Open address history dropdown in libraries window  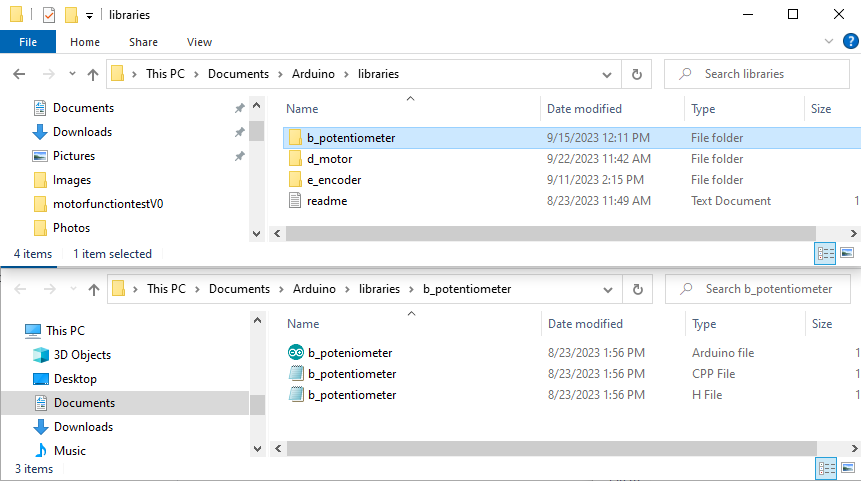[x=607, y=74]
